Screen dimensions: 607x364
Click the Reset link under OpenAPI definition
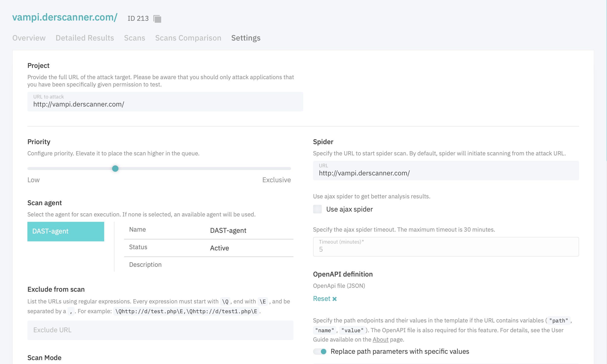tap(322, 299)
